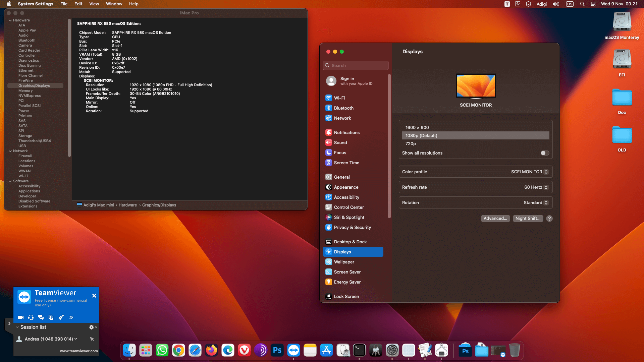Open the TeamViewer whiteboard tool
This screenshot has width=644, height=362.
coord(61,317)
